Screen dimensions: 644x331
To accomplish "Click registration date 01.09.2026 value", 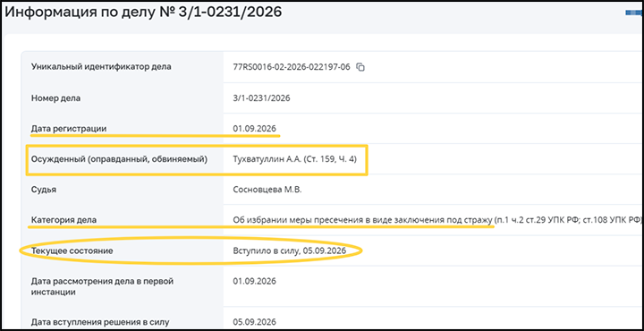I will (254, 129).
